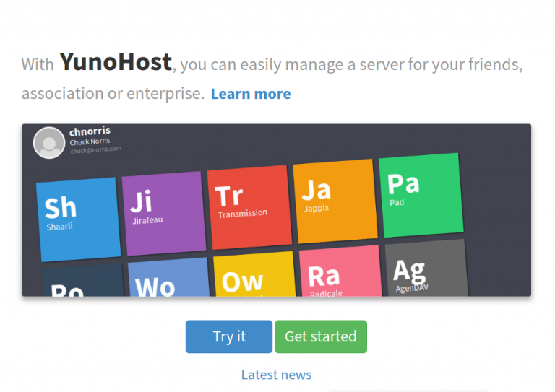Image resolution: width=555 pixels, height=392 pixels.
Task: Open the Transmission app tile
Action: (x=249, y=207)
